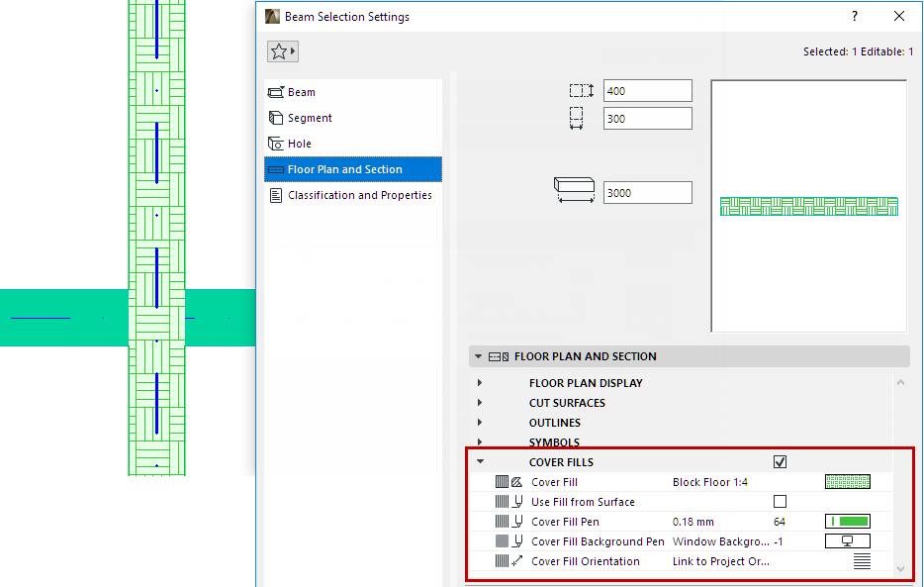This screenshot has height=587, width=924.
Task: Click the Cover Fill Background Pen row icon
Action: [x=509, y=541]
